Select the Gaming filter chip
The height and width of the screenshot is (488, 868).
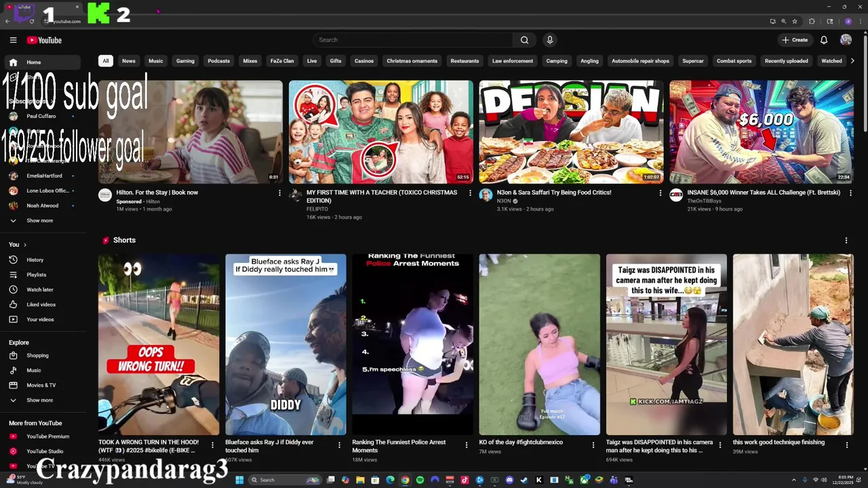tap(185, 61)
